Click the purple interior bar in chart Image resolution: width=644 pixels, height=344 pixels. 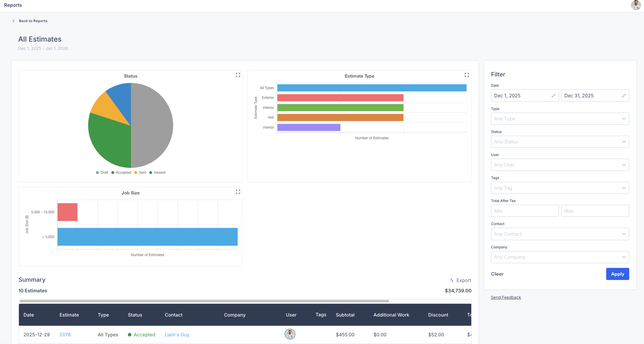[309, 127]
